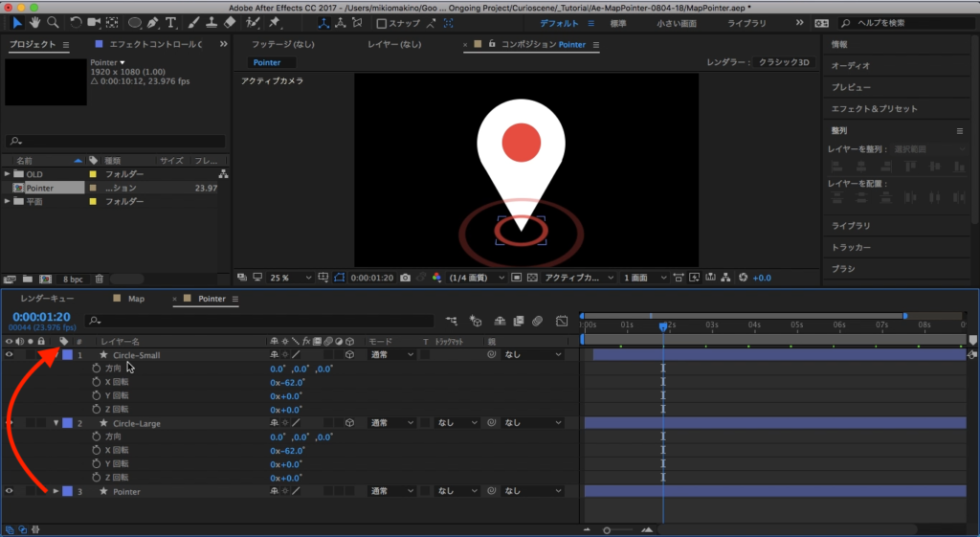Open the トラッカー panel

(851, 247)
